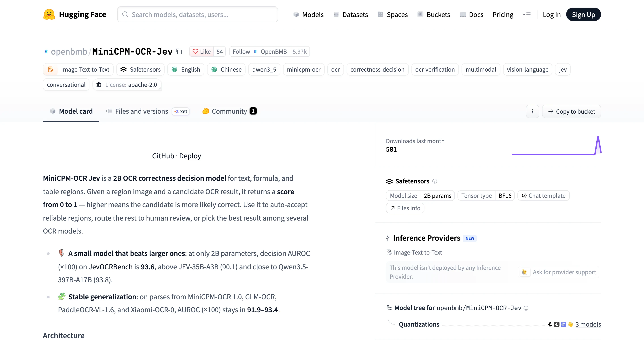
Task: Click the Model tree info icon
Action: click(x=526, y=308)
